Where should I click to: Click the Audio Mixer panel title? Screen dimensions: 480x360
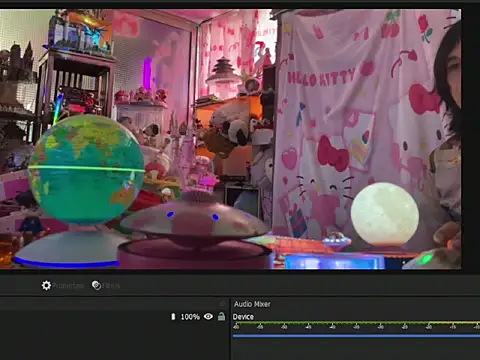point(252,304)
